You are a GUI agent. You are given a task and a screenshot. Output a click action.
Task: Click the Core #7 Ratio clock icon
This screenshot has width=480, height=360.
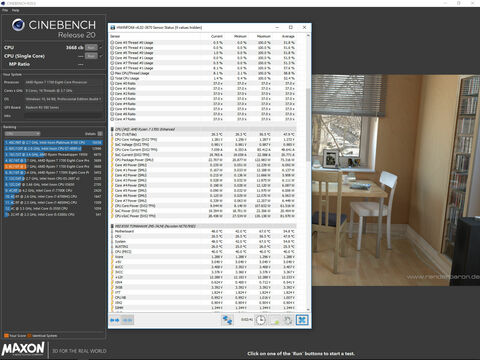pyautogui.click(x=112, y=119)
